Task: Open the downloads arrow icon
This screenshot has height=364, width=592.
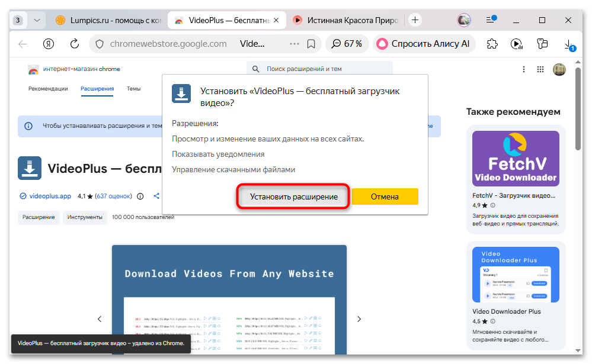Action: tap(569, 45)
